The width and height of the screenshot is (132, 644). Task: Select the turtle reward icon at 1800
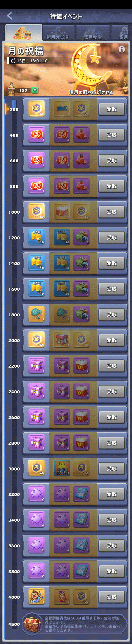(x=36, y=314)
